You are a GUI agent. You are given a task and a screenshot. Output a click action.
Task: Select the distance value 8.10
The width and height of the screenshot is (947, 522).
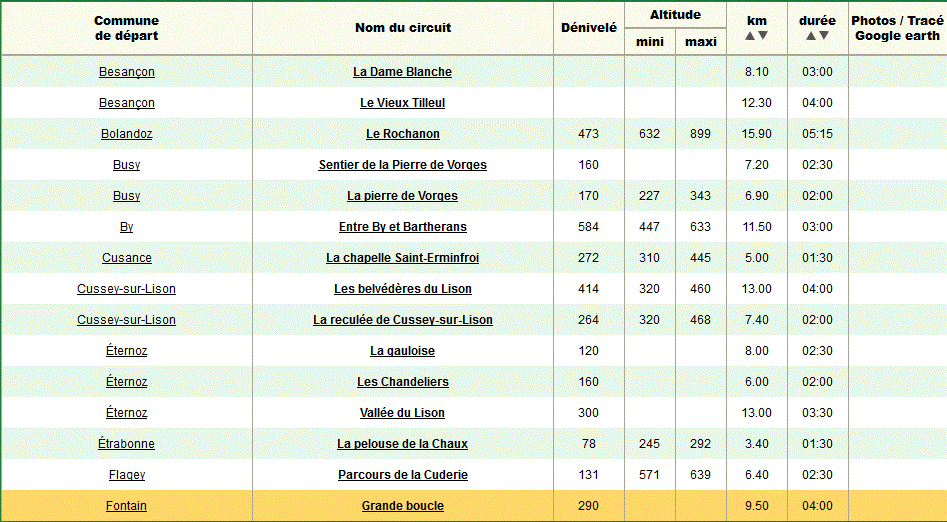tap(757, 72)
